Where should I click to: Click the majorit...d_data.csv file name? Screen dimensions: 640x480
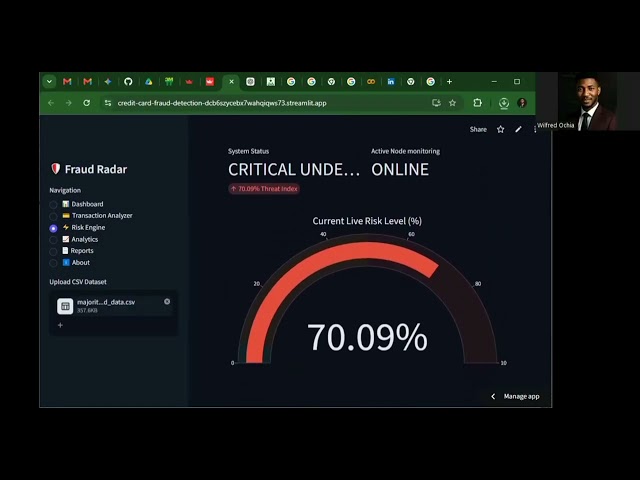(x=106, y=302)
